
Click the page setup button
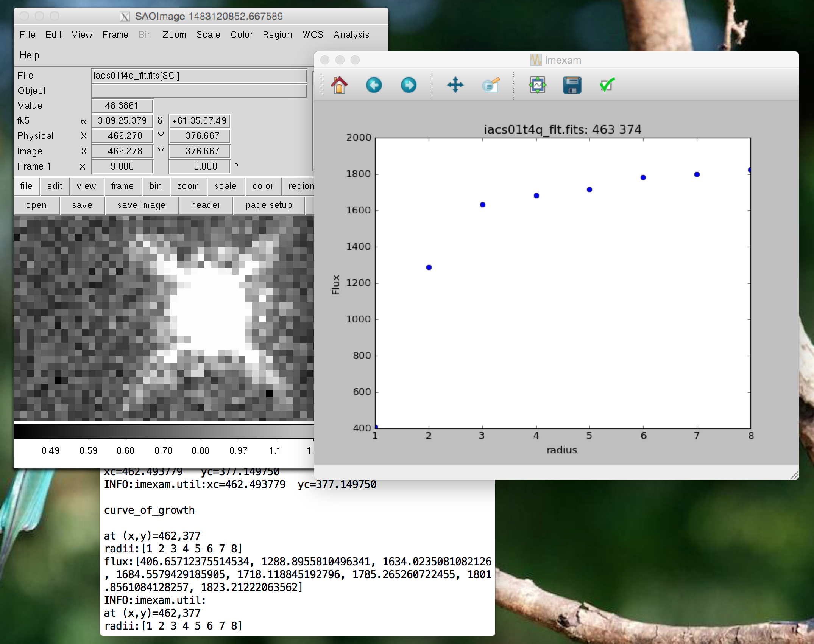(268, 205)
